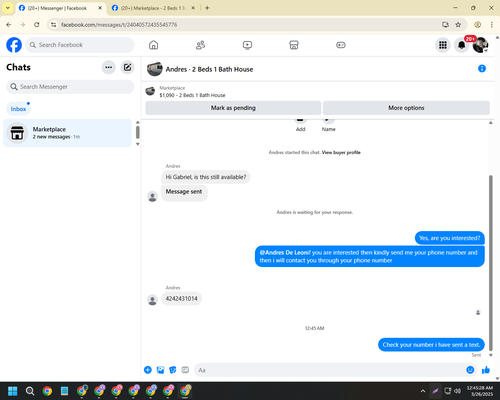Open site information icon in address bar
The width and height of the screenshot is (500, 400).
point(53,25)
